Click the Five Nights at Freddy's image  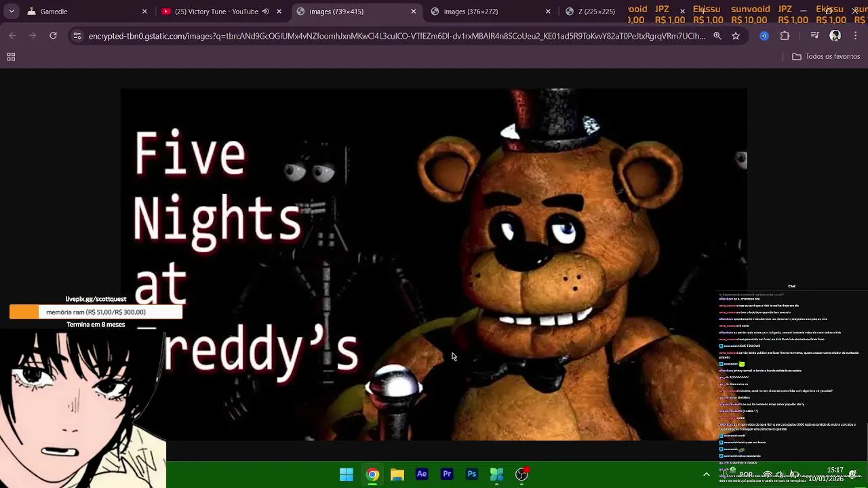[434, 264]
